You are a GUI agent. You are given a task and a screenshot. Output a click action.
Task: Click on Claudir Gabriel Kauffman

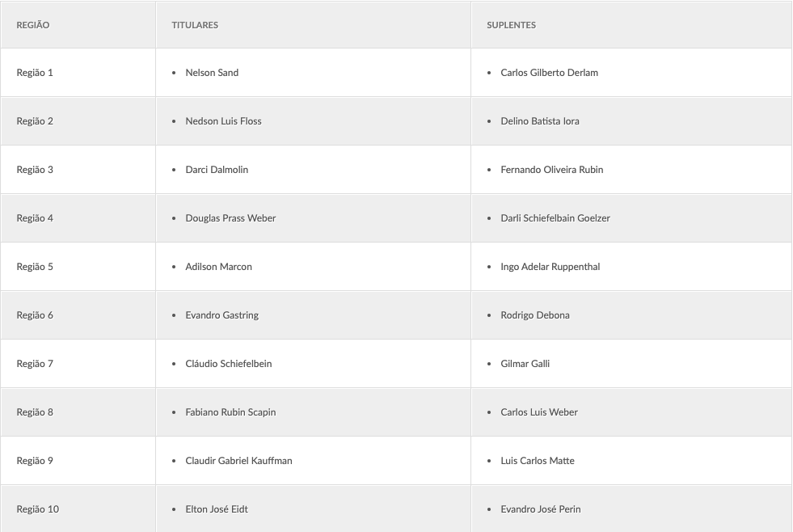tap(238, 461)
